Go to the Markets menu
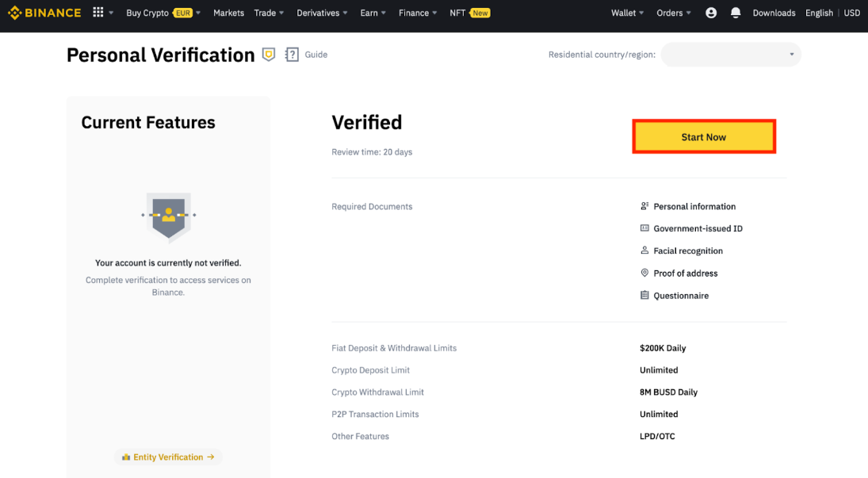The image size is (868, 478). 228,13
